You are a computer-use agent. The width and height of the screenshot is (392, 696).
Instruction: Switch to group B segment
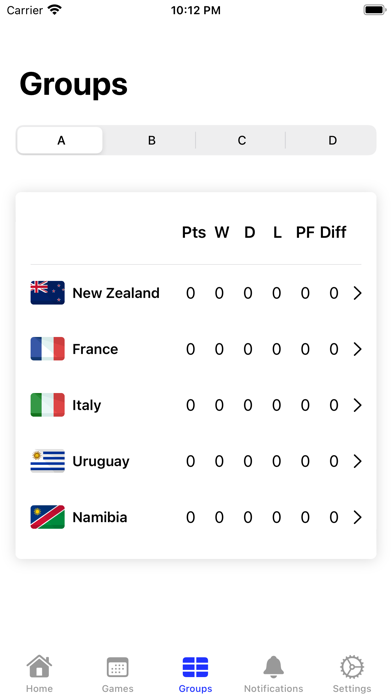151,140
